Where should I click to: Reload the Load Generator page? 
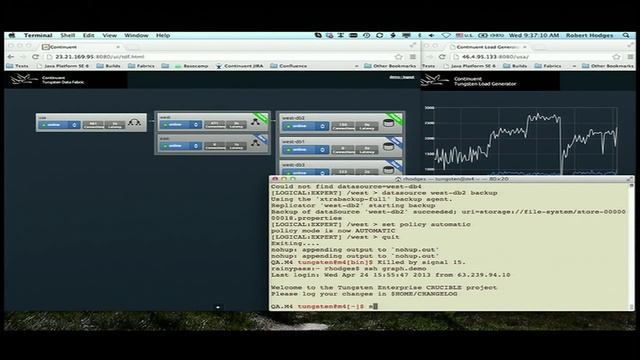[x=442, y=57]
